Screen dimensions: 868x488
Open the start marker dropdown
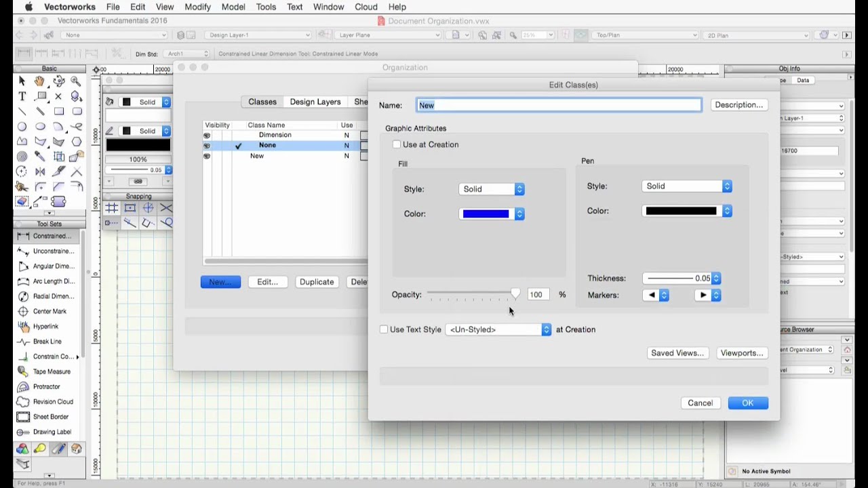tap(655, 295)
